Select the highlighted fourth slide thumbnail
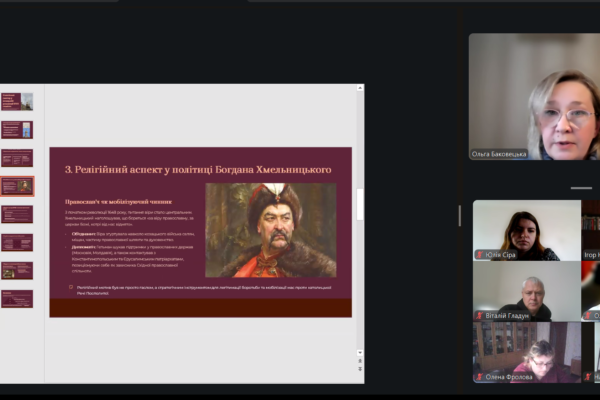 17,186
